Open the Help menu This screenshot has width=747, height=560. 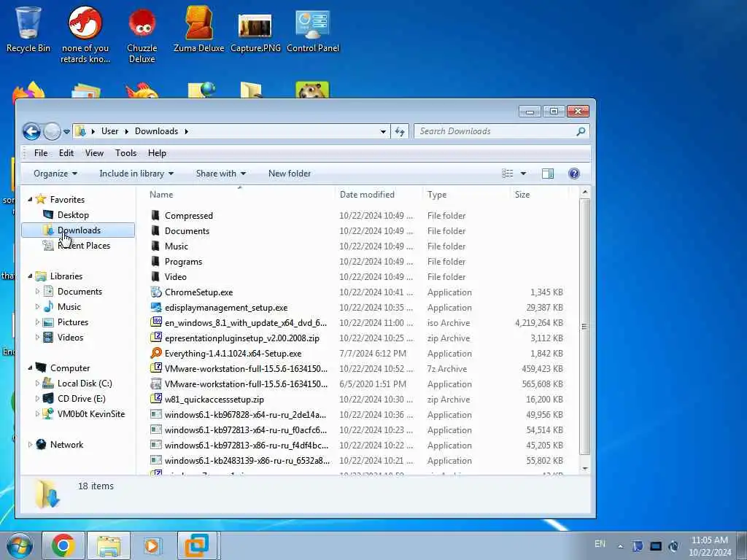[158, 153]
